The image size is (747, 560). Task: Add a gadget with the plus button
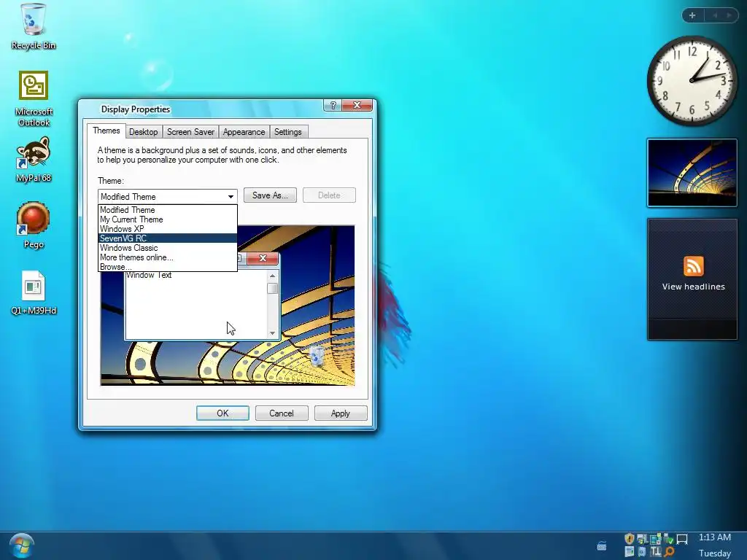coord(692,15)
